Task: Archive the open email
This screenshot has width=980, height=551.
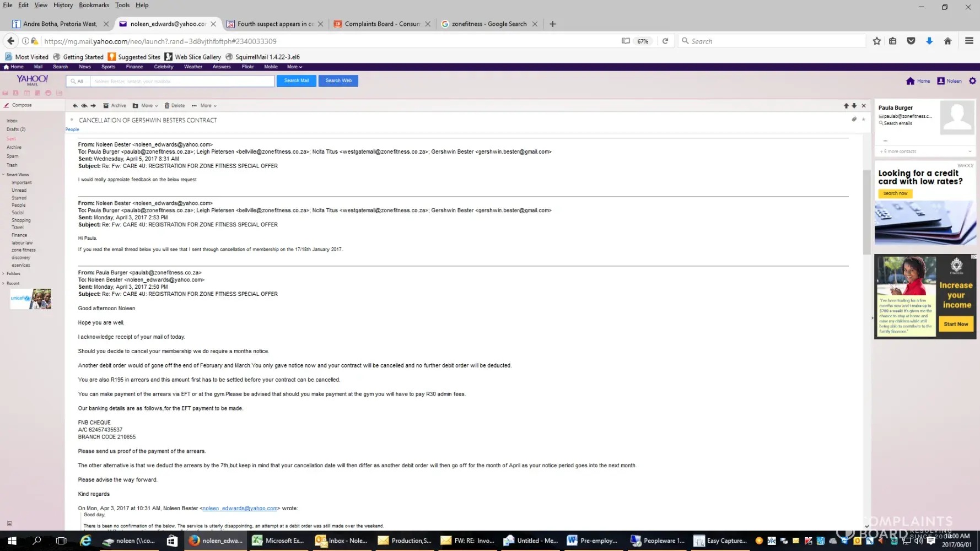Action: (115, 106)
